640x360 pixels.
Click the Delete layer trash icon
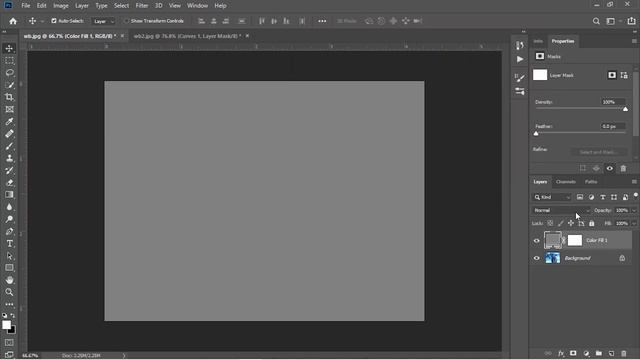tap(624, 353)
